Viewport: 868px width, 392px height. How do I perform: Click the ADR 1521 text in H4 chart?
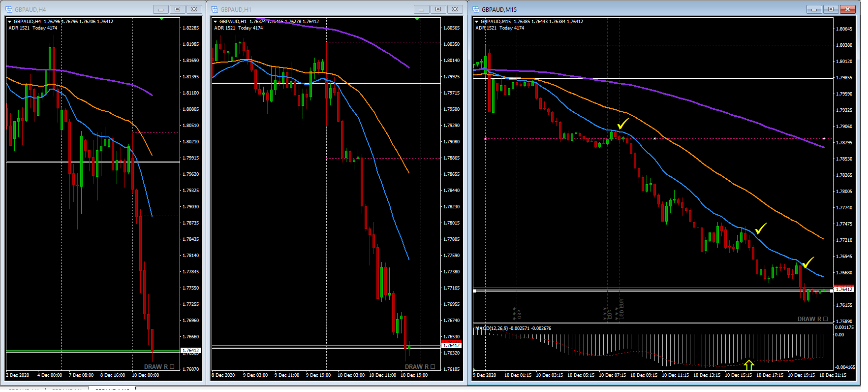[19, 28]
